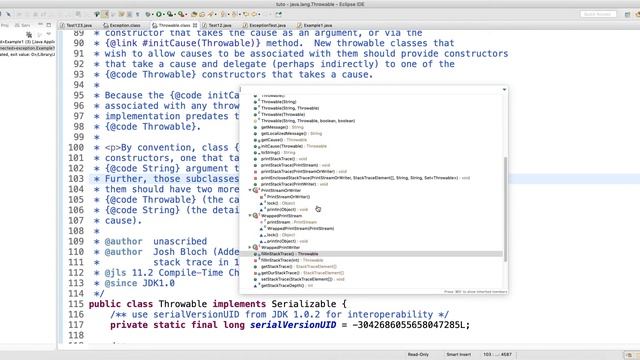640x360 pixels.
Task: Click the Open Task toolbar icon
Action: pos(202,14)
